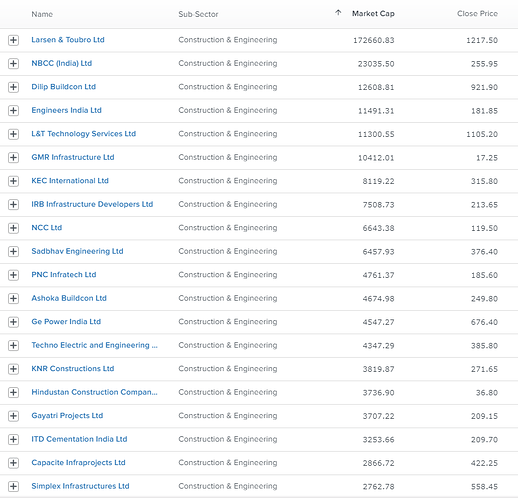Select the market cap value 2762.78
The width and height of the screenshot is (518, 500).
point(378,487)
